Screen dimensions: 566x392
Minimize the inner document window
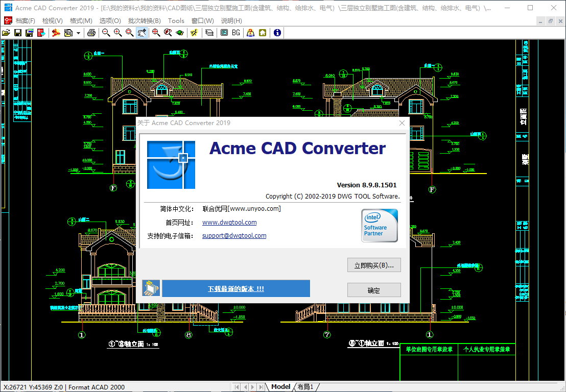pyautogui.click(x=540, y=21)
